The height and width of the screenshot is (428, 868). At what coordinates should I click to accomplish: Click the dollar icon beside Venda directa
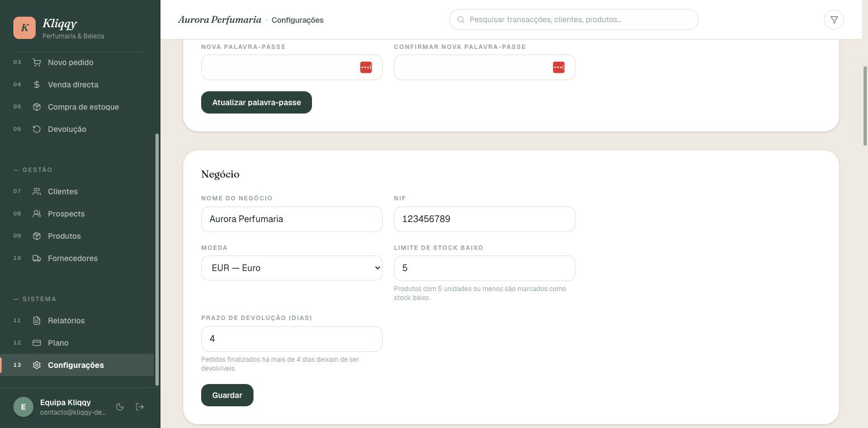[37, 85]
